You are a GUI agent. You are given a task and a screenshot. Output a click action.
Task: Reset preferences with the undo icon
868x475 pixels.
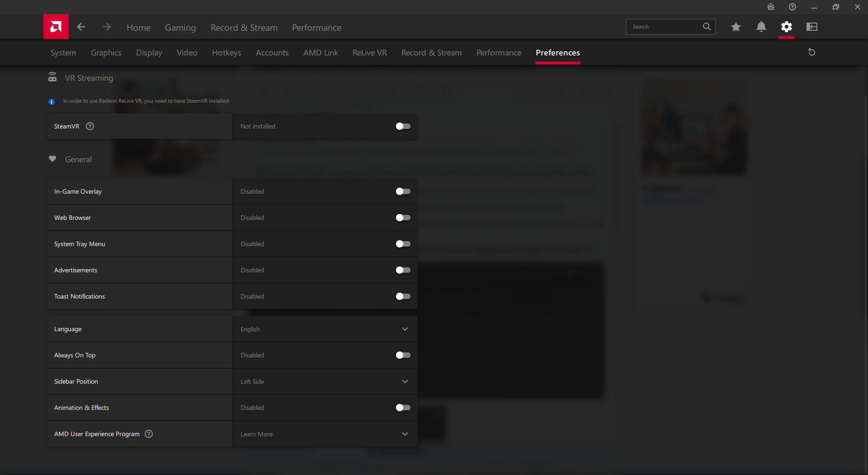tap(812, 52)
